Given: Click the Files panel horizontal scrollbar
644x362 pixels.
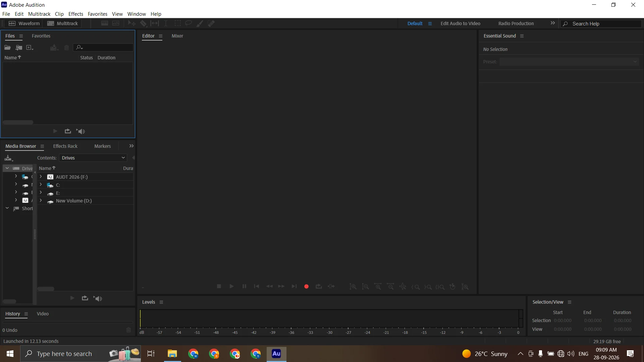Looking at the screenshot, I should point(18,122).
